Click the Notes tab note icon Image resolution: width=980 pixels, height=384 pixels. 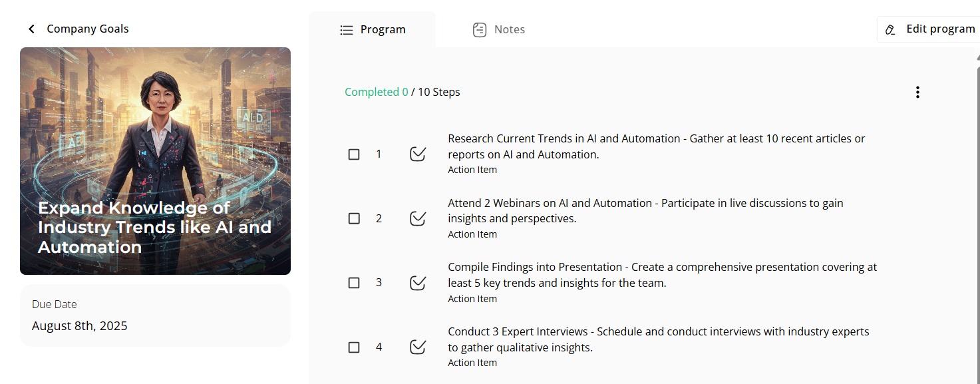point(480,30)
